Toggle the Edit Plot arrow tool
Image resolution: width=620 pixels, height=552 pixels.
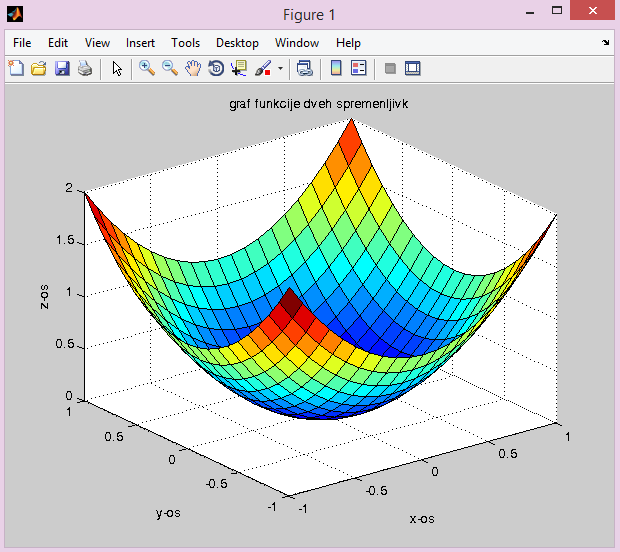[117, 69]
